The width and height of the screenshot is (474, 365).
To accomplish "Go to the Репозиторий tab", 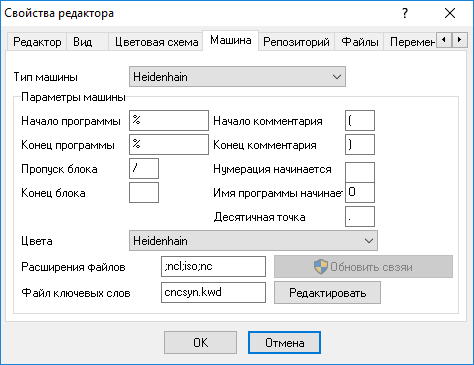I will [296, 42].
